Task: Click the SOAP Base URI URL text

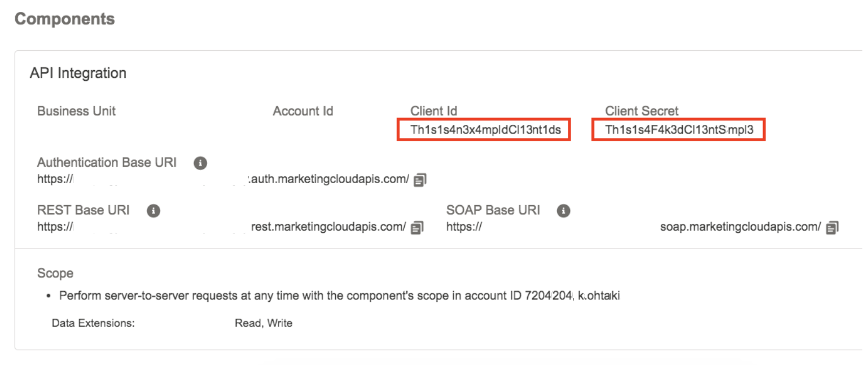Action: point(740,227)
